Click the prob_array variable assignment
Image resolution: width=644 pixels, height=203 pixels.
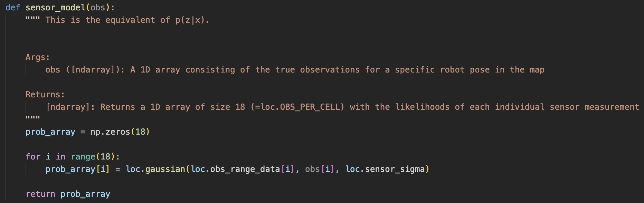tap(50, 132)
